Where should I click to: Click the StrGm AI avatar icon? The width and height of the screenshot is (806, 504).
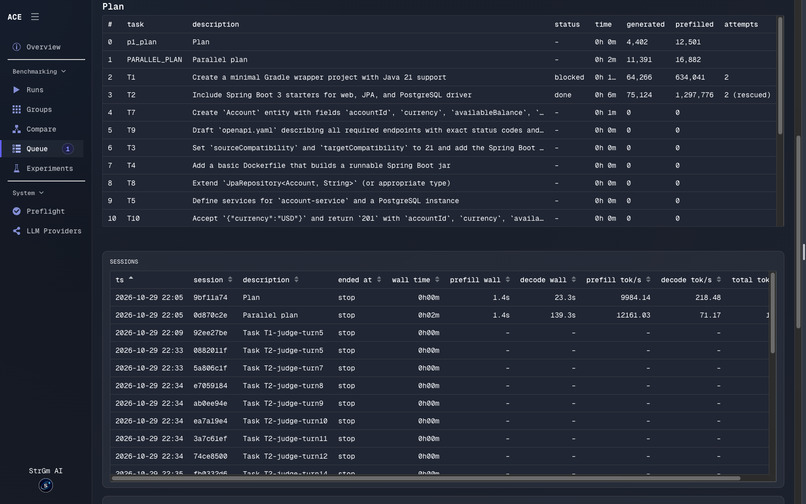(46, 485)
